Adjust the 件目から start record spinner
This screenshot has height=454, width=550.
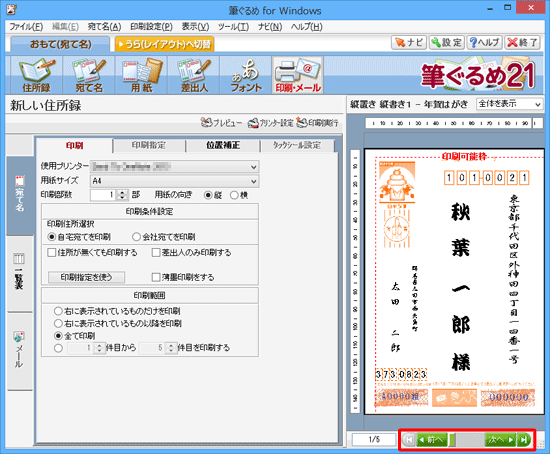pyautogui.click(x=100, y=348)
